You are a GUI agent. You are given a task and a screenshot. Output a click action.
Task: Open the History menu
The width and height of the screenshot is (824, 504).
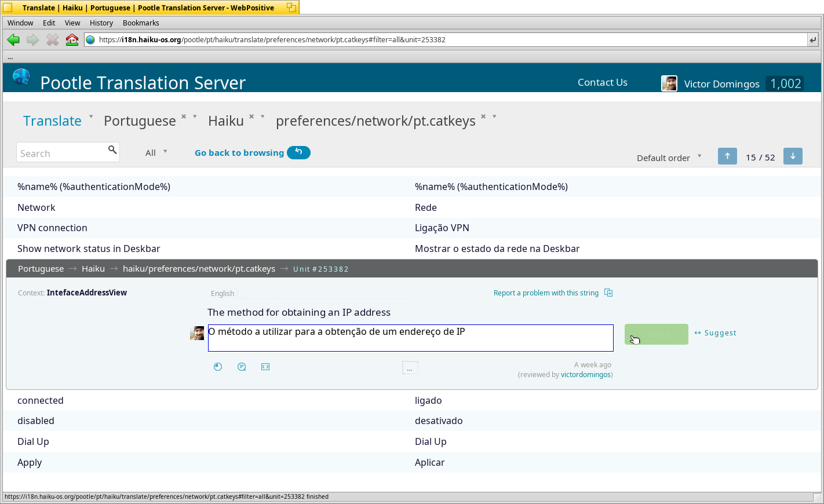click(x=101, y=23)
